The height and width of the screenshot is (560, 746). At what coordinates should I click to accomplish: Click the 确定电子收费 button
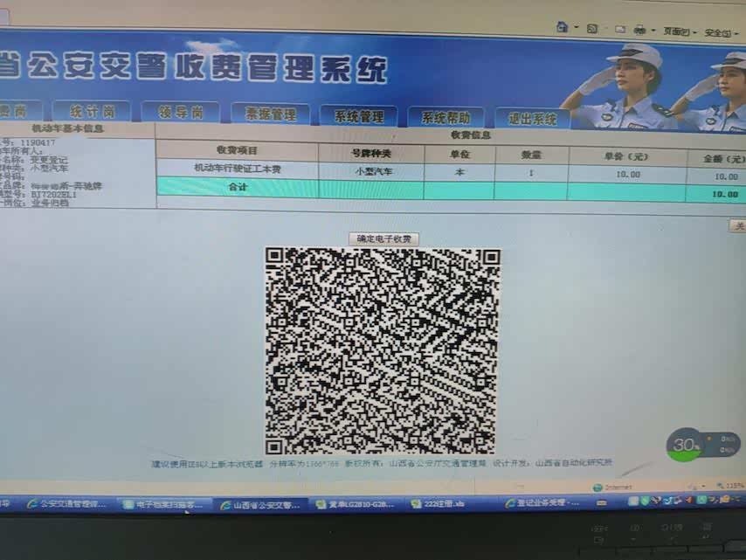(383, 239)
